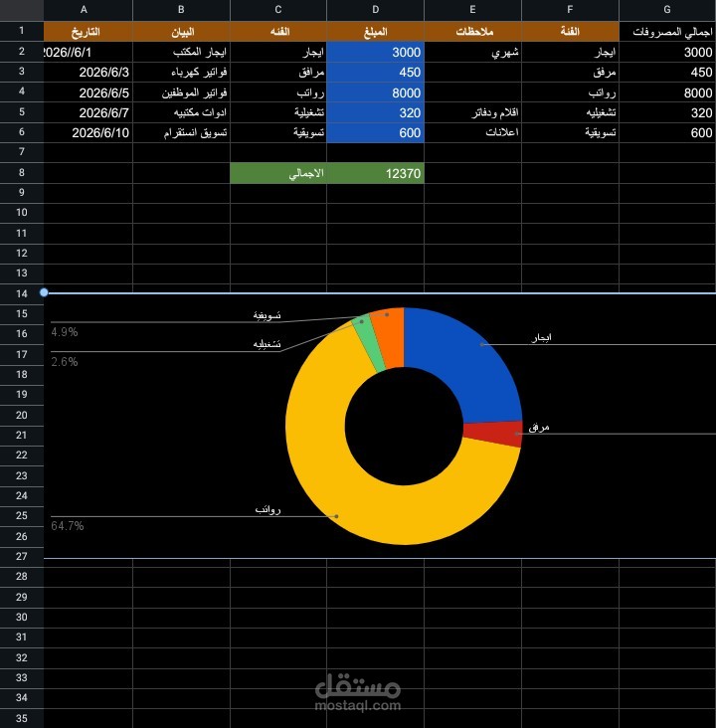Select column B header
Viewport: 716px width, 728px height.
click(x=181, y=10)
